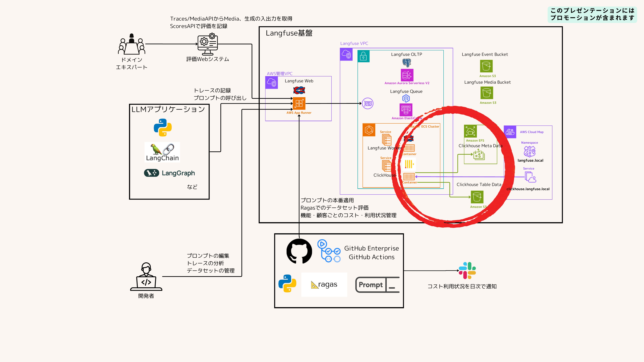Click the 'clickhouse.langfuse.local' text
This screenshot has height=362, width=644.
click(528, 189)
